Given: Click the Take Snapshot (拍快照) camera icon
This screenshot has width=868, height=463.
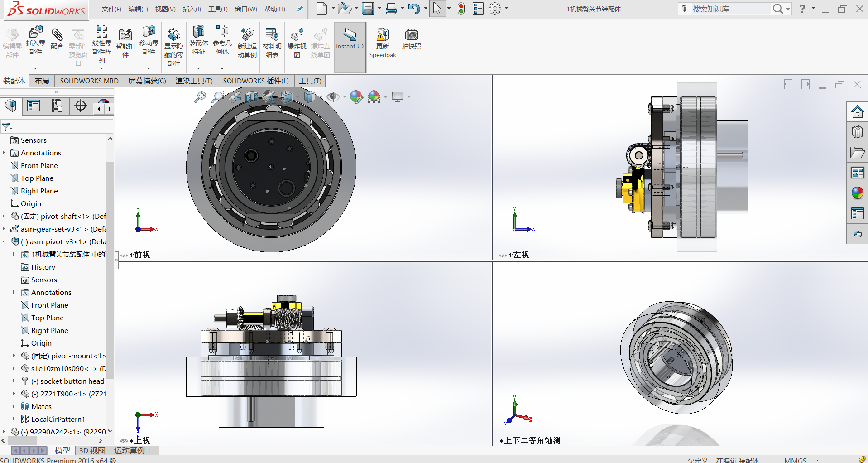Looking at the screenshot, I should click(412, 34).
